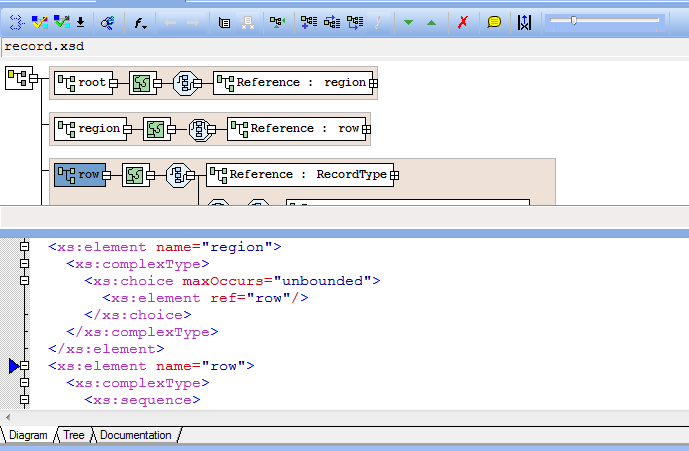This screenshot has height=451, width=689.
Task: Click the green move down arrow
Action: pyautogui.click(x=408, y=22)
